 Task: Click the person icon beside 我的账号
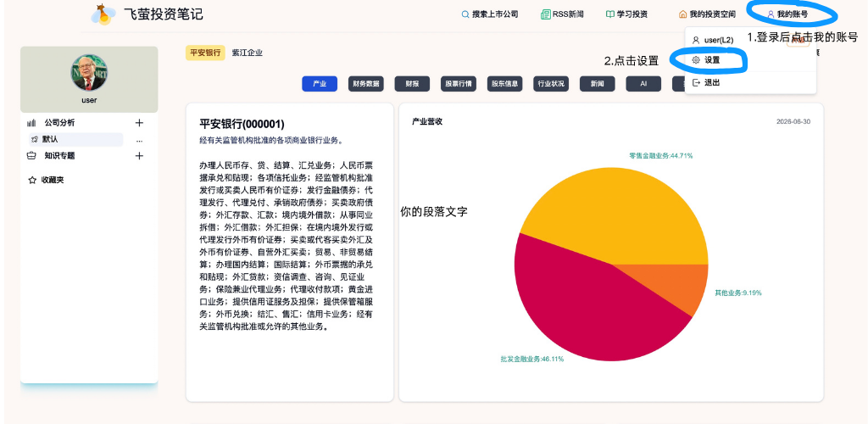coord(771,14)
